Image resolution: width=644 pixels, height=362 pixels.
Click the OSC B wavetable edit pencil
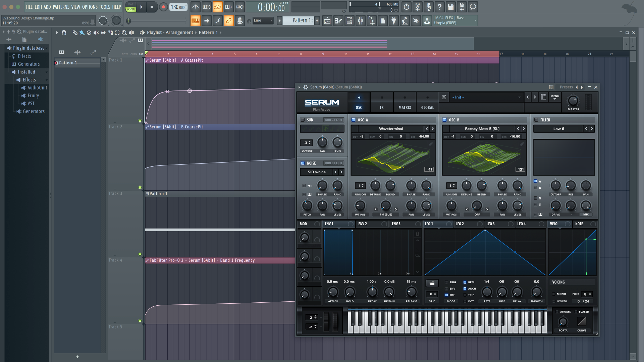click(x=522, y=144)
